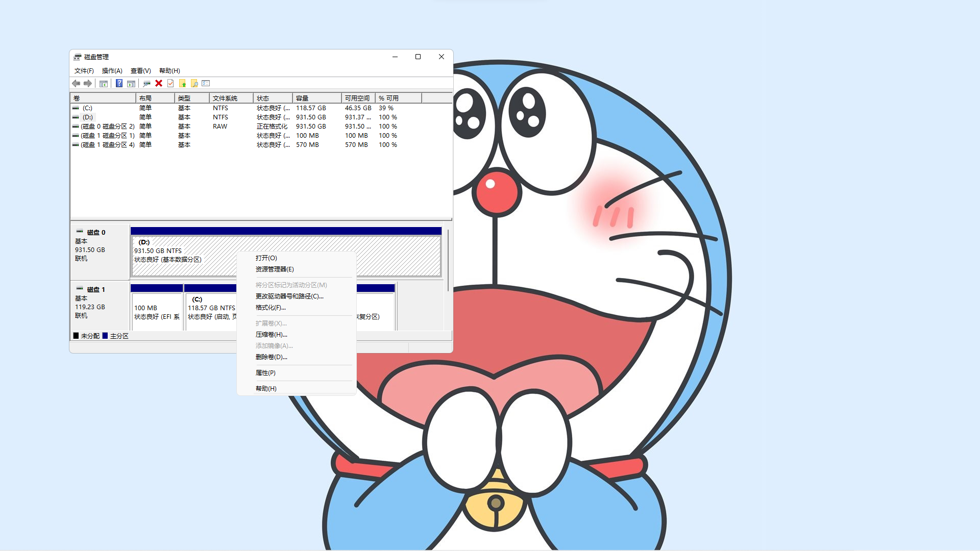The image size is (980, 551).
Task: Click the forward arrow toolbar icon
Action: click(x=88, y=84)
